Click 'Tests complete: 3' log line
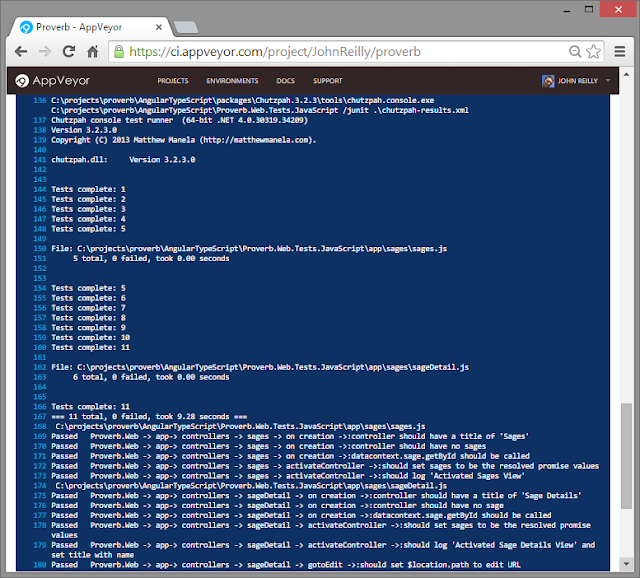Viewport: 640px width, 578px height. (x=89, y=209)
